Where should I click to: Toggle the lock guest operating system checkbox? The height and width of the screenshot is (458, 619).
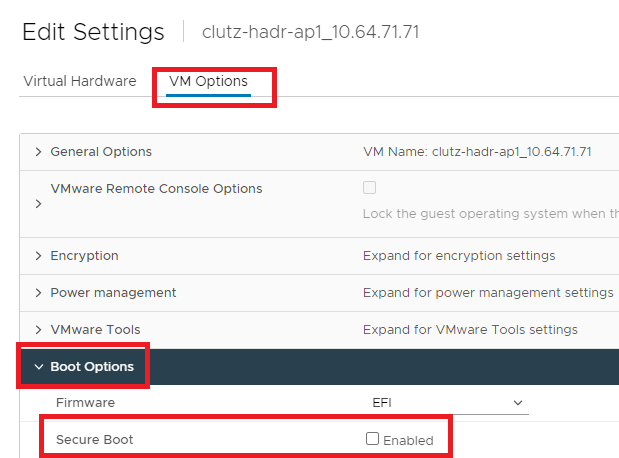(369, 187)
